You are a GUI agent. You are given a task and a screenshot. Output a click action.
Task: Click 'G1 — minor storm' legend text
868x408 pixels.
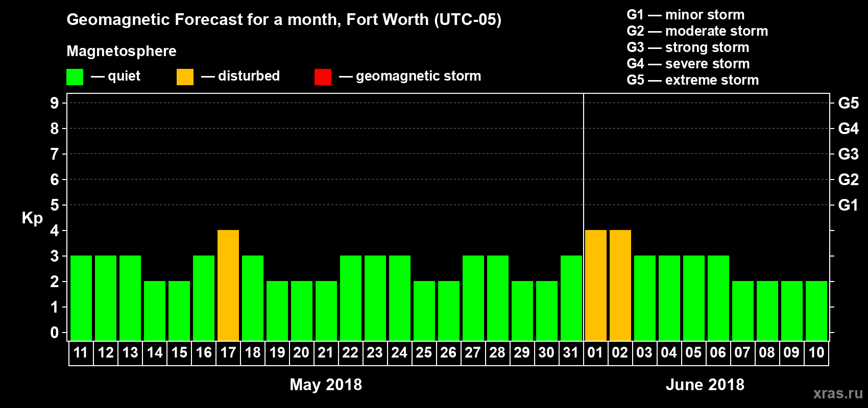pos(686,15)
